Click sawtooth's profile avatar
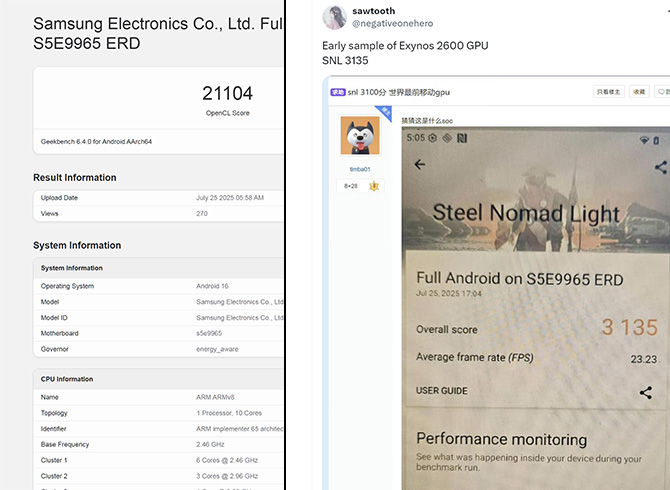This screenshot has height=490, width=670. pos(335,16)
